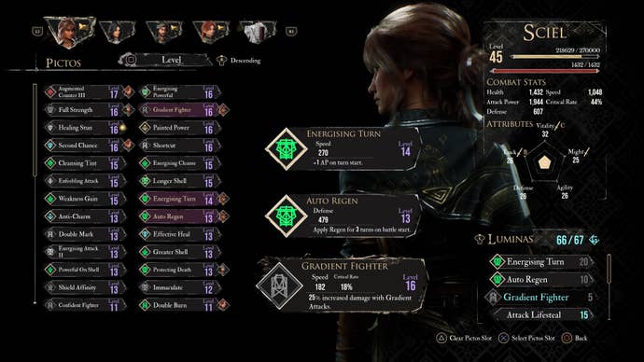
Task: Click the Luminas points arrow icon
Action: point(594,240)
